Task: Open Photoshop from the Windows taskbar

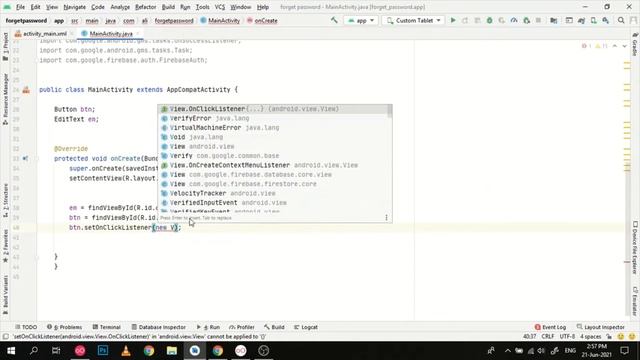Action: coord(103,351)
